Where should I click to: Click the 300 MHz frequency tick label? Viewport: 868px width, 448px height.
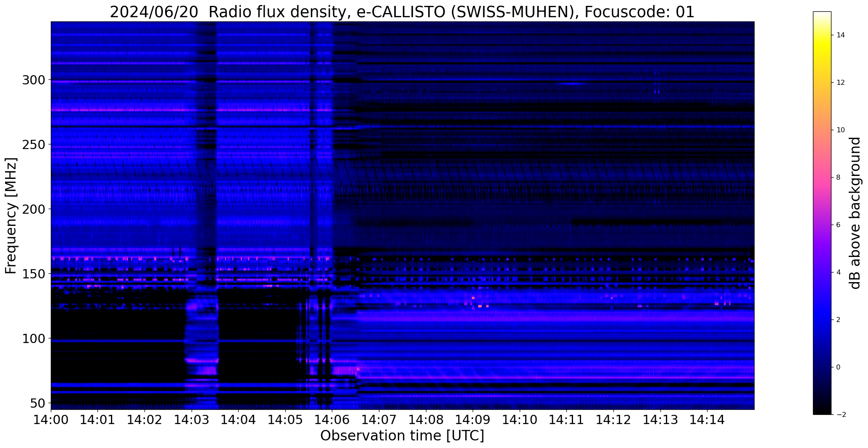pyautogui.click(x=33, y=80)
